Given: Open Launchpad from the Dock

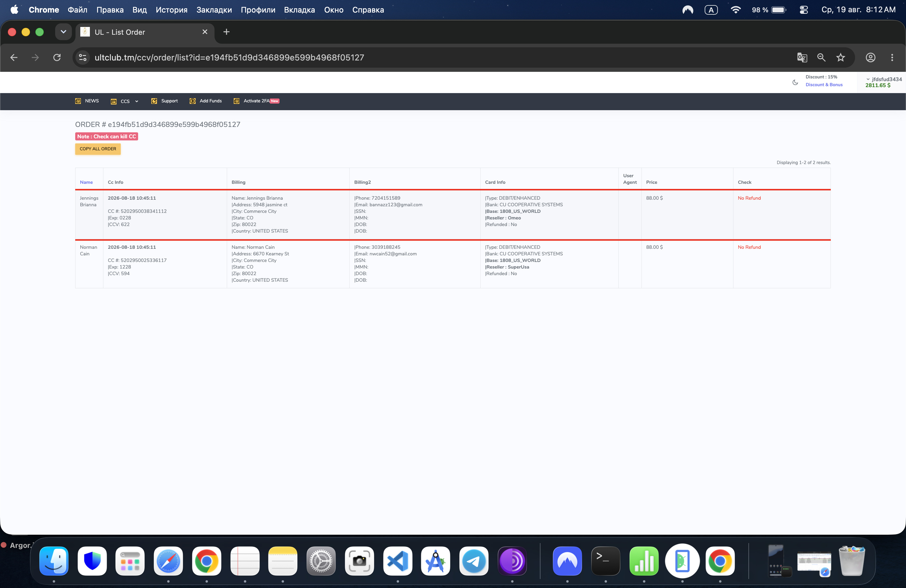Looking at the screenshot, I should [x=130, y=561].
